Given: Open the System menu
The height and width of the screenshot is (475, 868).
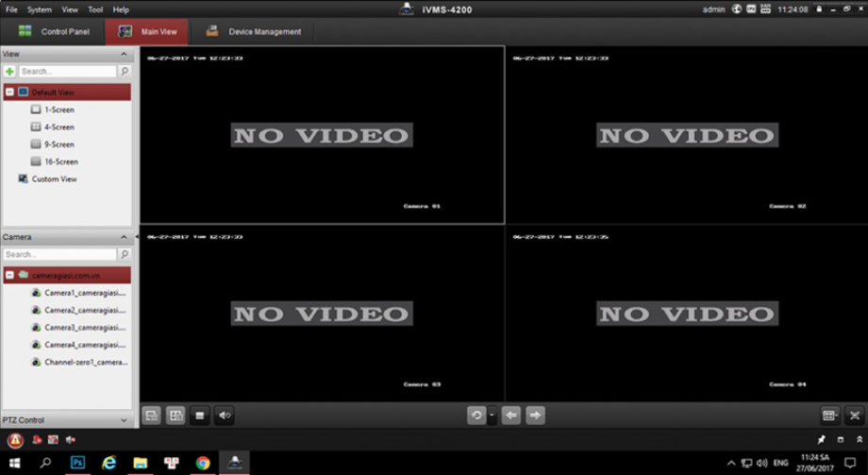Looking at the screenshot, I should tap(40, 9).
